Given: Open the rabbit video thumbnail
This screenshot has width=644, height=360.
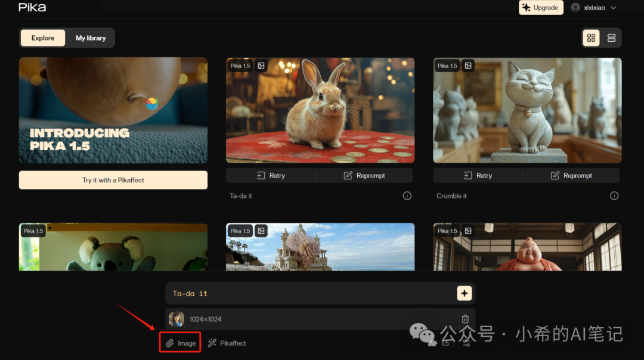Looking at the screenshot, I should tap(320, 110).
